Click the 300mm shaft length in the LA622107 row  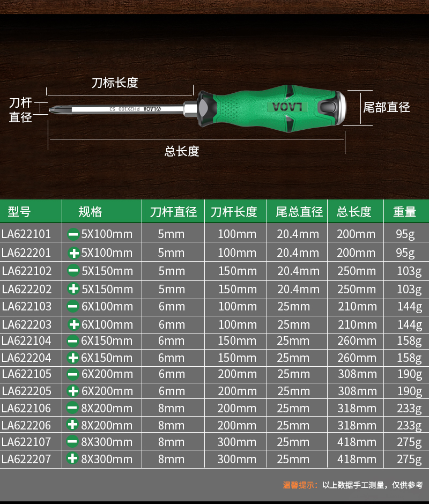pos(237,442)
